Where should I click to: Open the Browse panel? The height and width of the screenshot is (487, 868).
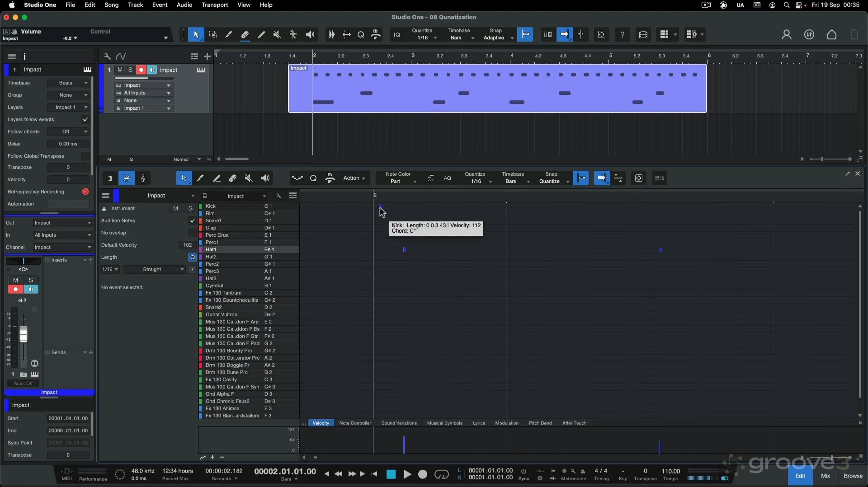[x=853, y=476]
